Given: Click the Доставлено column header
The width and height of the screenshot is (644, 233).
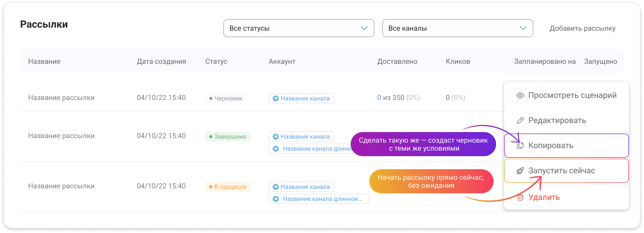Looking at the screenshot, I should tap(397, 61).
